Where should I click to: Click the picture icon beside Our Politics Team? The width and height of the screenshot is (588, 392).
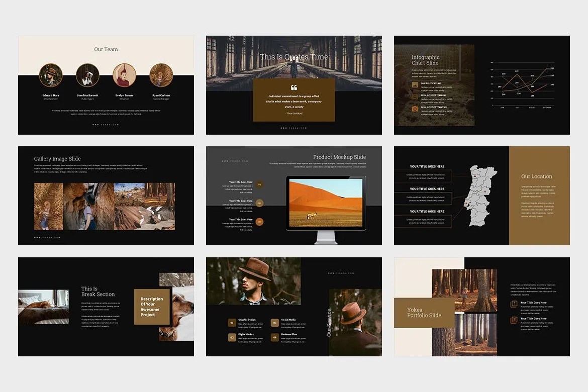pos(415,85)
